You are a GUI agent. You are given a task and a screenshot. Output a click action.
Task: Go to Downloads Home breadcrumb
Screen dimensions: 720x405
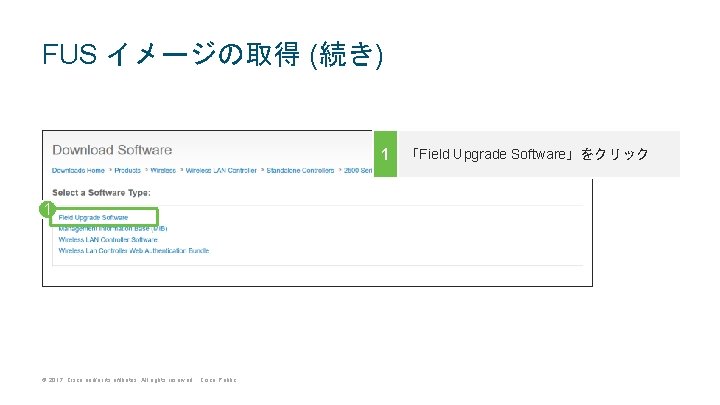pos(78,170)
